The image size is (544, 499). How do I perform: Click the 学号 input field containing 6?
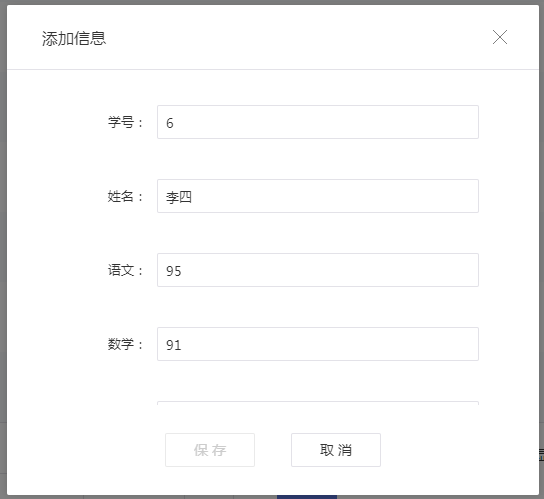[318, 122]
